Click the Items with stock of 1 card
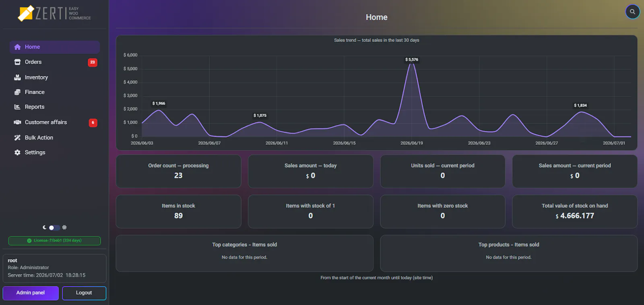This screenshot has width=644, height=305. pyautogui.click(x=310, y=211)
